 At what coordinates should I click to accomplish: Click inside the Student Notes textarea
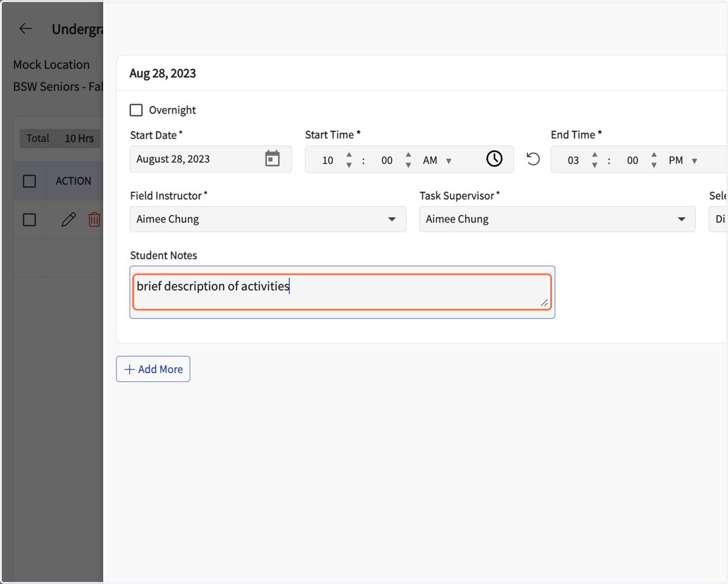(x=342, y=292)
